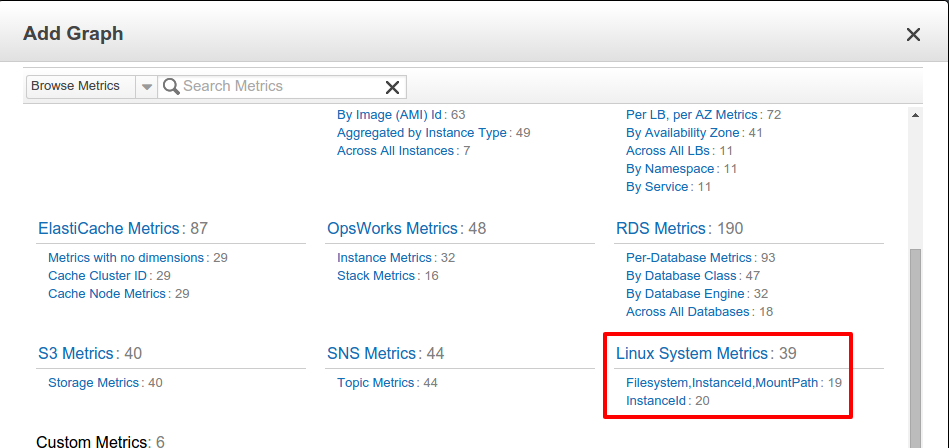Open By Image (AMI) Id metrics
The height and width of the screenshot is (448, 949).
[390, 114]
